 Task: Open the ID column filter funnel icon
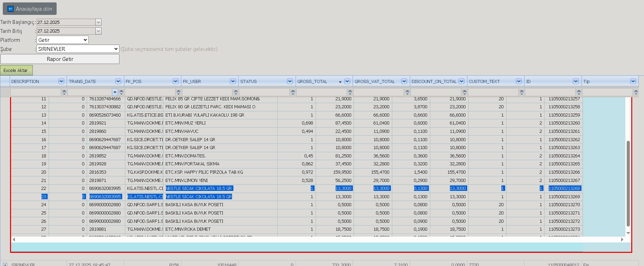coord(579,92)
